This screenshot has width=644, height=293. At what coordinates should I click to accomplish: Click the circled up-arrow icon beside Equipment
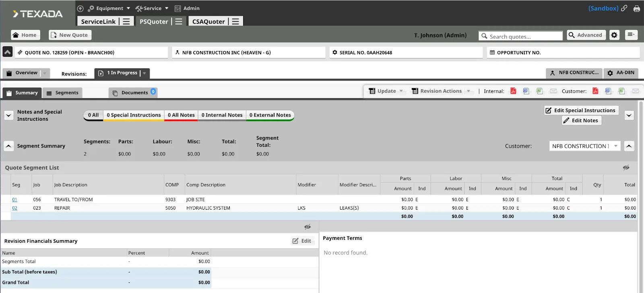point(80,8)
